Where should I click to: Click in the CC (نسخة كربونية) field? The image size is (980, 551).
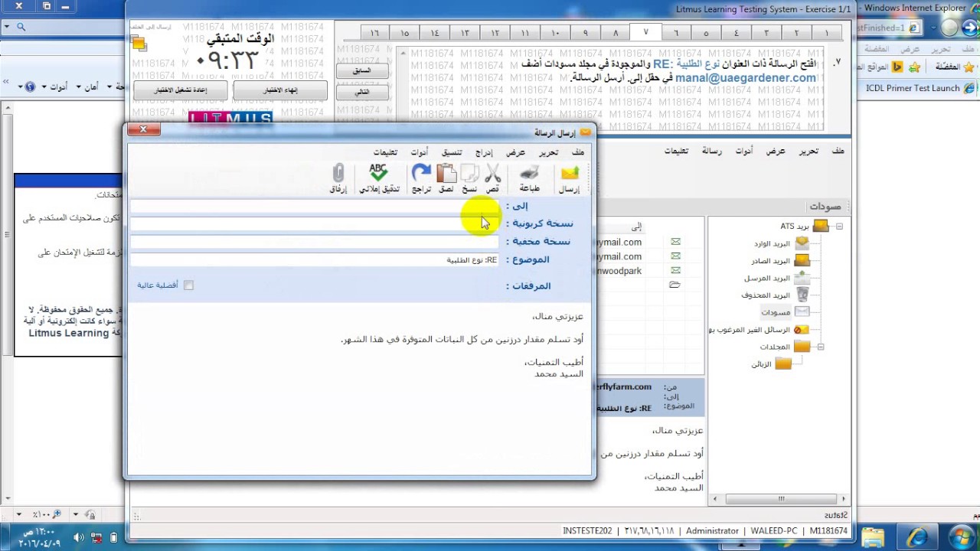(x=314, y=223)
